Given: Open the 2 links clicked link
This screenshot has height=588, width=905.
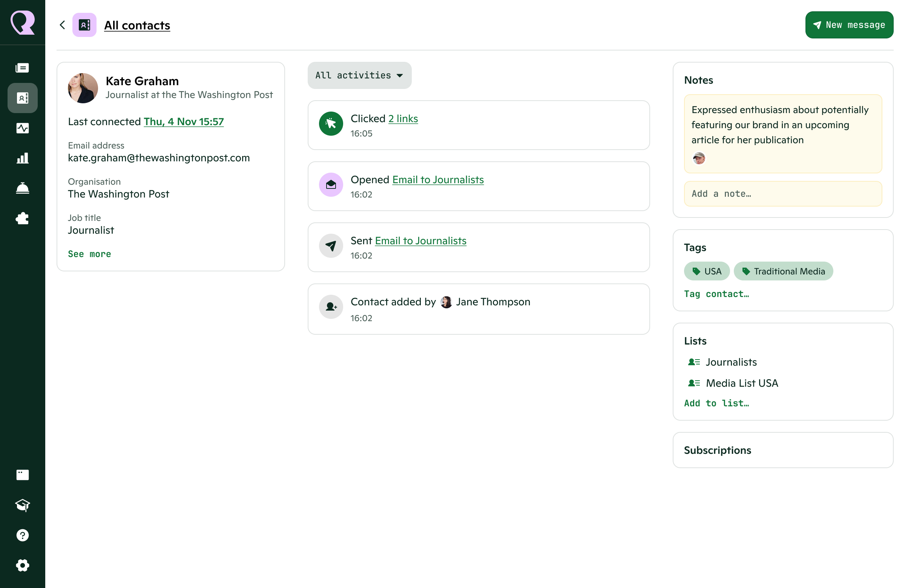Looking at the screenshot, I should (x=403, y=119).
